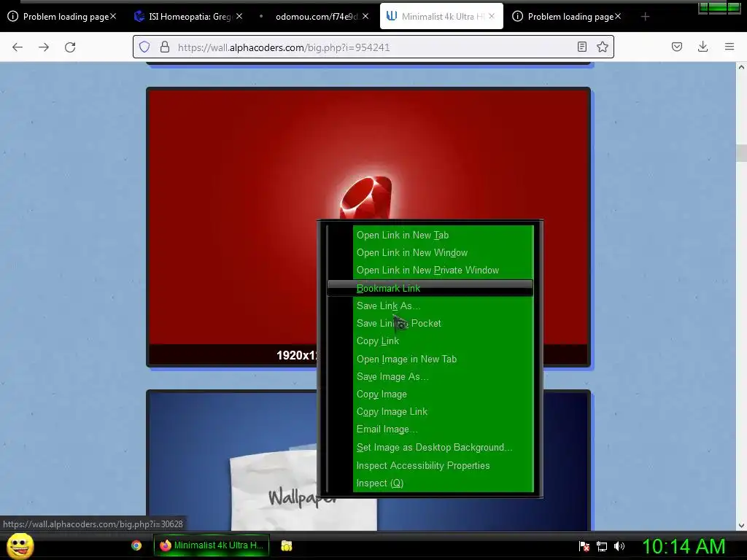Click the page scrollbar up arrow
Image resolution: width=747 pixels, height=560 pixels.
click(x=741, y=68)
